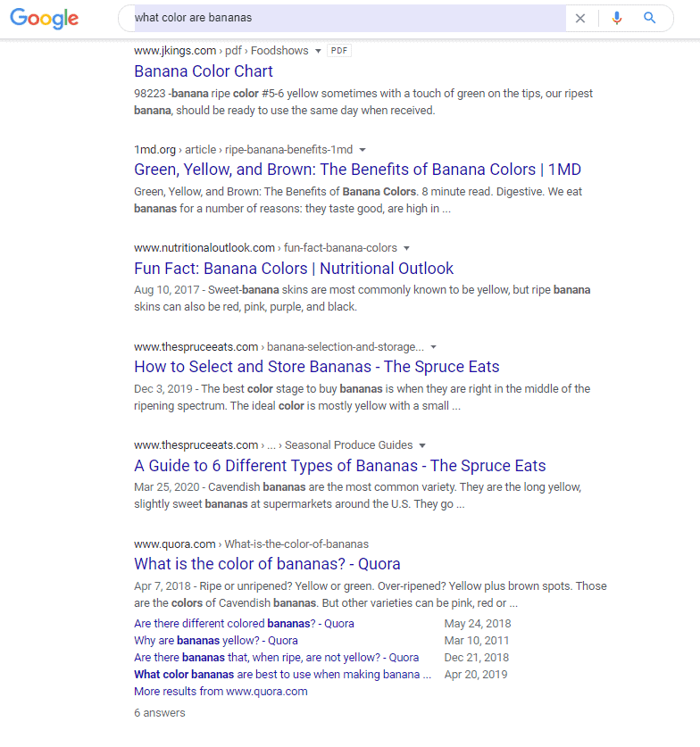The width and height of the screenshot is (700, 747).
Task: Open 'How to Select and Store Bananas' result
Action: [x=316, y=367]
